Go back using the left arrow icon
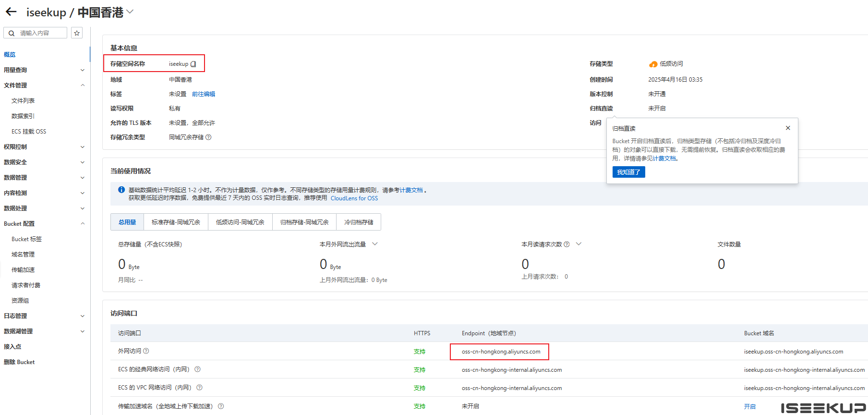The image size is (868, 415). point(11,12)
